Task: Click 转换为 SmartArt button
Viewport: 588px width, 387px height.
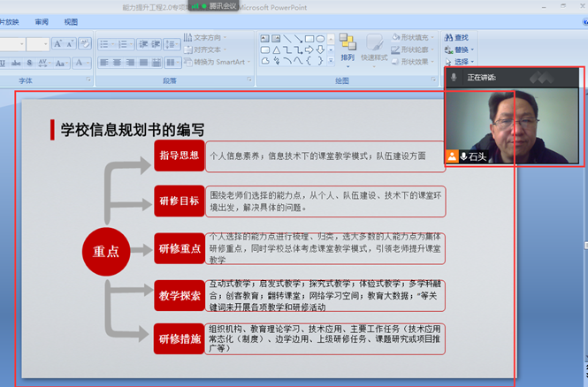Action: pyautogui.click(x=218, y=62)
